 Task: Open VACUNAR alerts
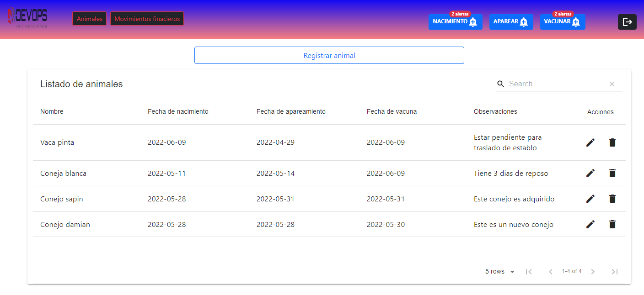[x=562, y=22]
